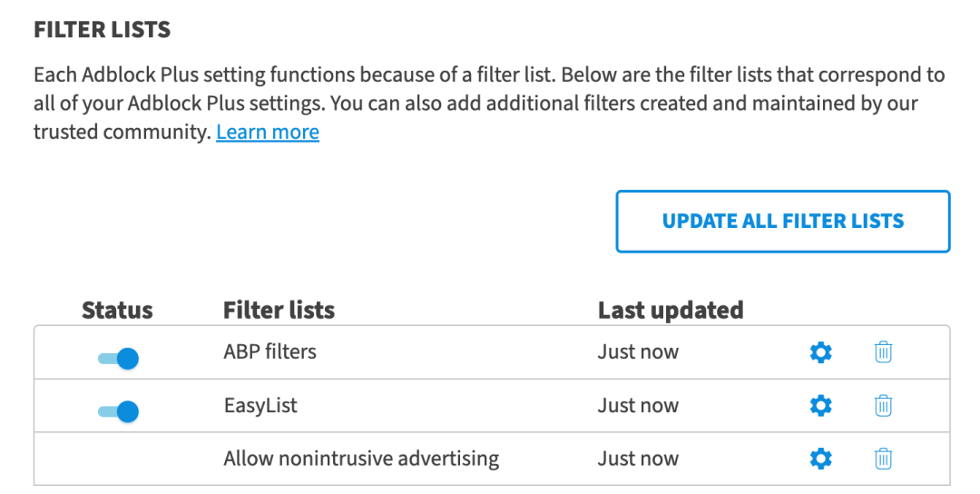
Task: Click the Status column header
Action: pyautogui.click(x=117, y=311)
